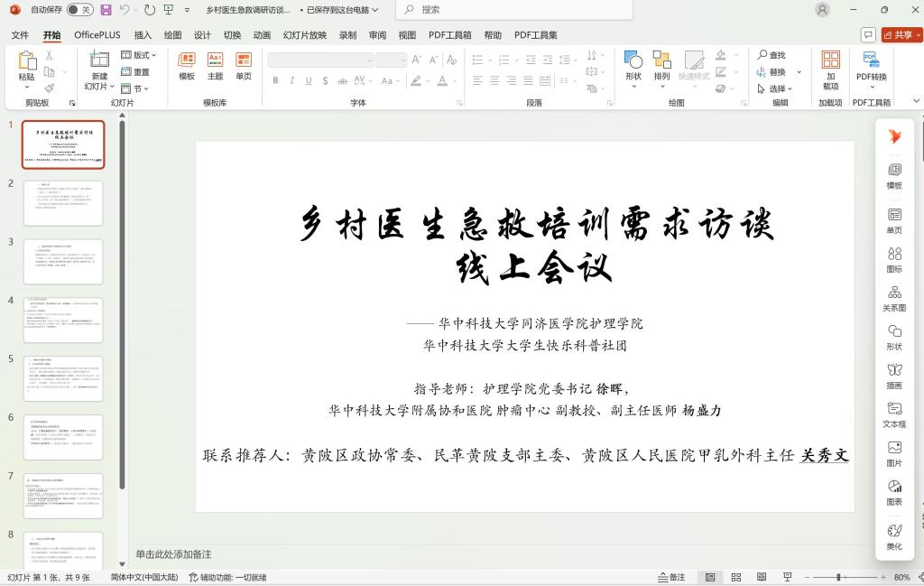Adjust the zoom slider in status bar
This screenshot has height=586, width=924.
coord(838,577)
